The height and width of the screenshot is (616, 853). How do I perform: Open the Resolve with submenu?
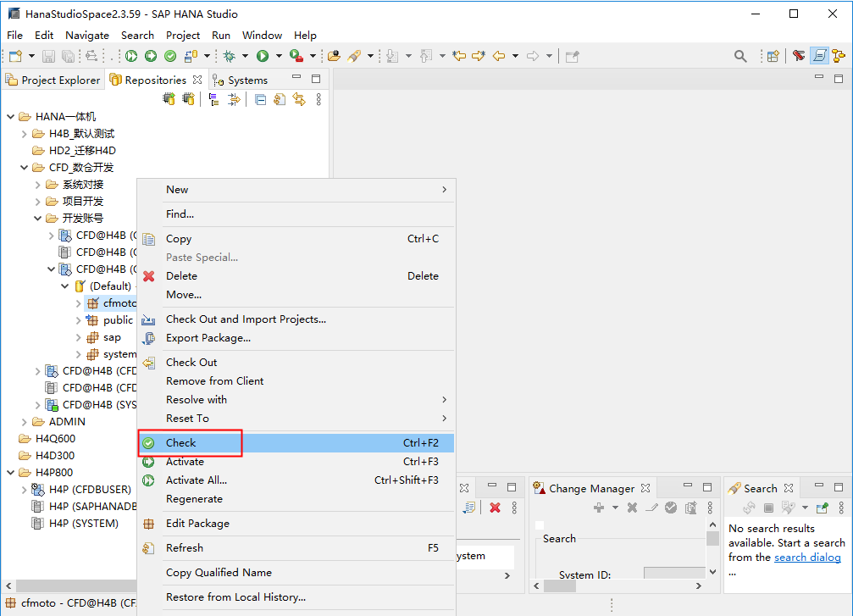tap(296, 399)
